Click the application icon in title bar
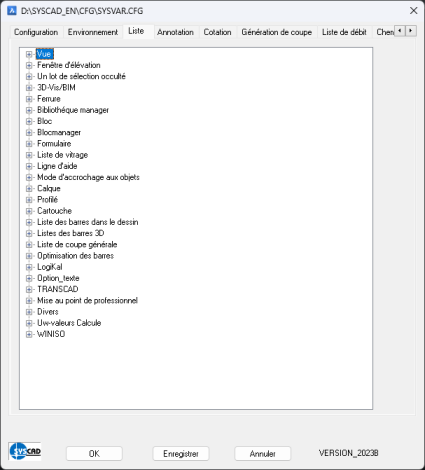The image size is (425, 470). tap(12, 11)
